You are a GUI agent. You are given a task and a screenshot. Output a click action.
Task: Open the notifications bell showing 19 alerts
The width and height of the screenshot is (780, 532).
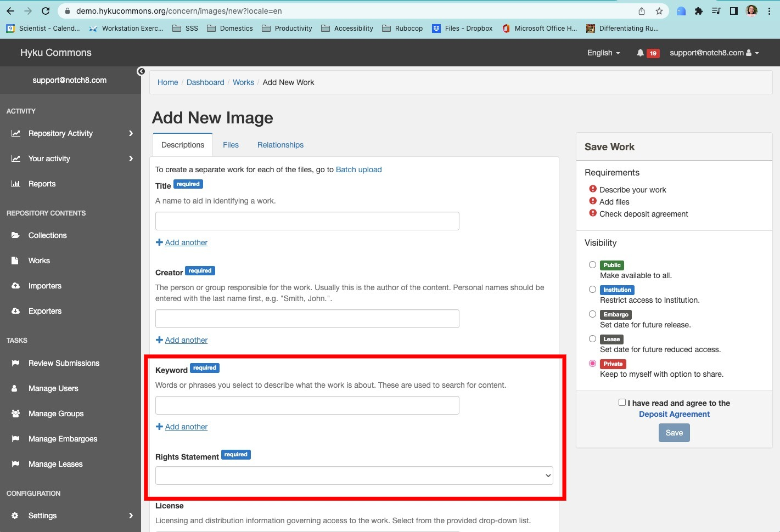click(647, 52)
